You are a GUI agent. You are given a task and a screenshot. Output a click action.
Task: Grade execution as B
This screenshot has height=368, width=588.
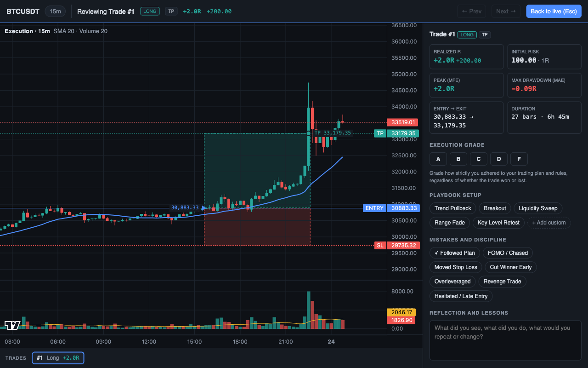tap(458, 159)
